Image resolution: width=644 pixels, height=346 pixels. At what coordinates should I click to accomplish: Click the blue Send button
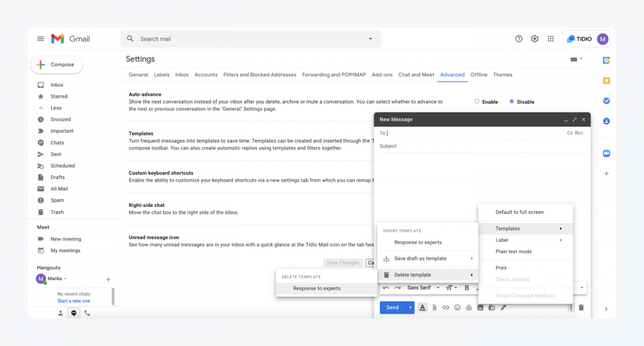[393, 307]
